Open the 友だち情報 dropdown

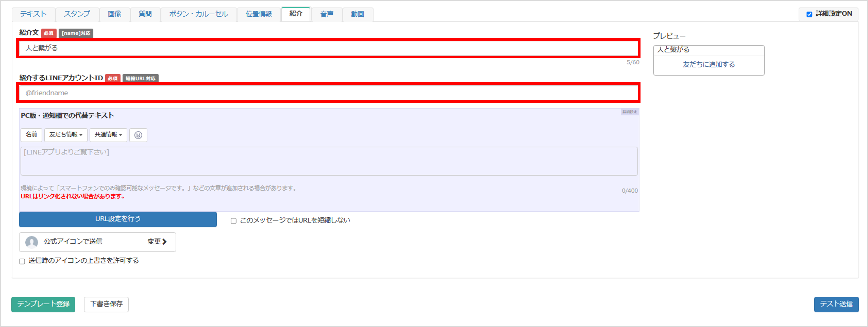[66, 135]
